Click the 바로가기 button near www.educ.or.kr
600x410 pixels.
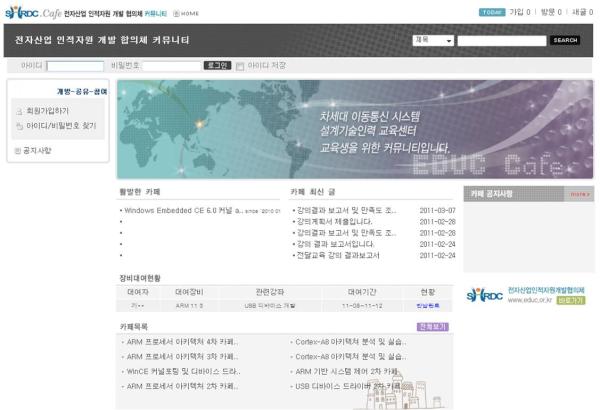click(571, 301)
